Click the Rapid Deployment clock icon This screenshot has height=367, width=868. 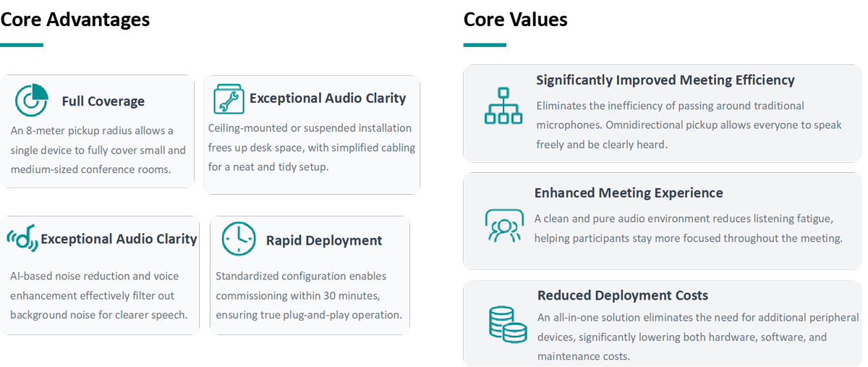[238, 239]
